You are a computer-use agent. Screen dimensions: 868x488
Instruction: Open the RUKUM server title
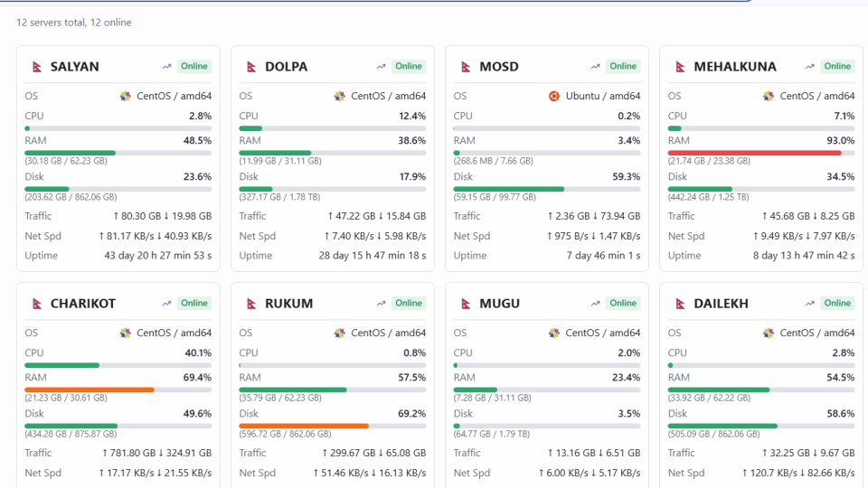(x=289, y=304)
